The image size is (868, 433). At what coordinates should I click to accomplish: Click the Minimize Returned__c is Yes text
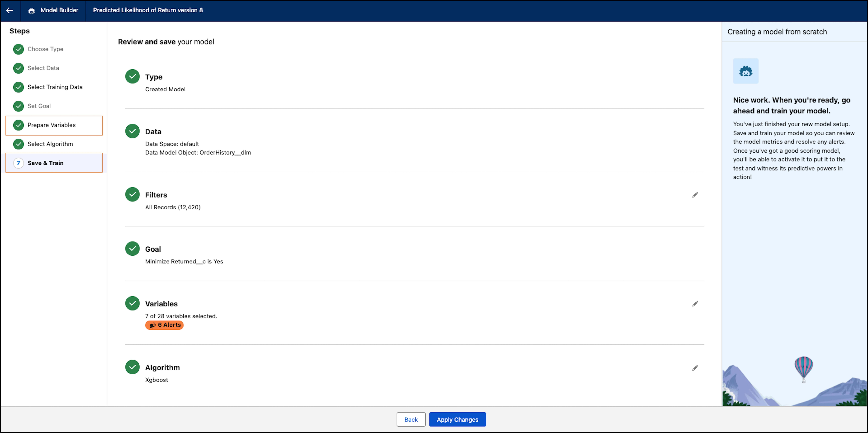tap(184, 262)
